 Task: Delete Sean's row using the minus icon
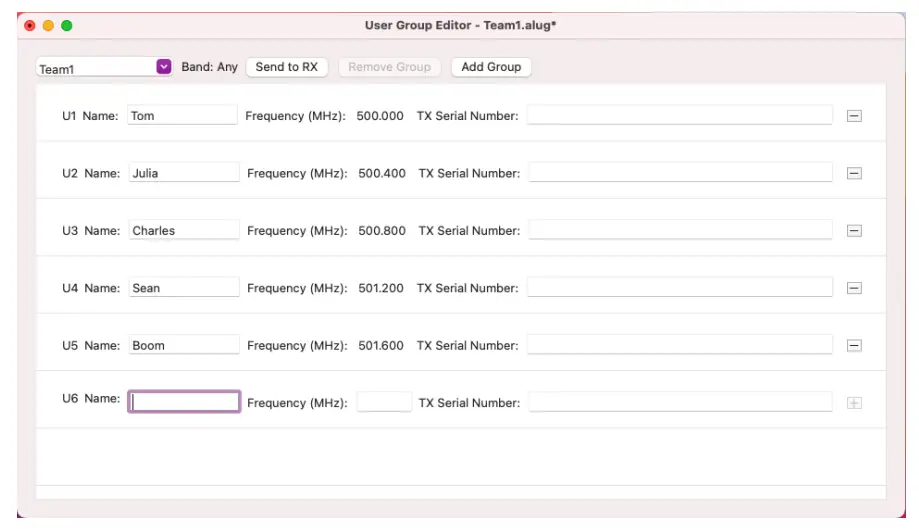point(854,288)
